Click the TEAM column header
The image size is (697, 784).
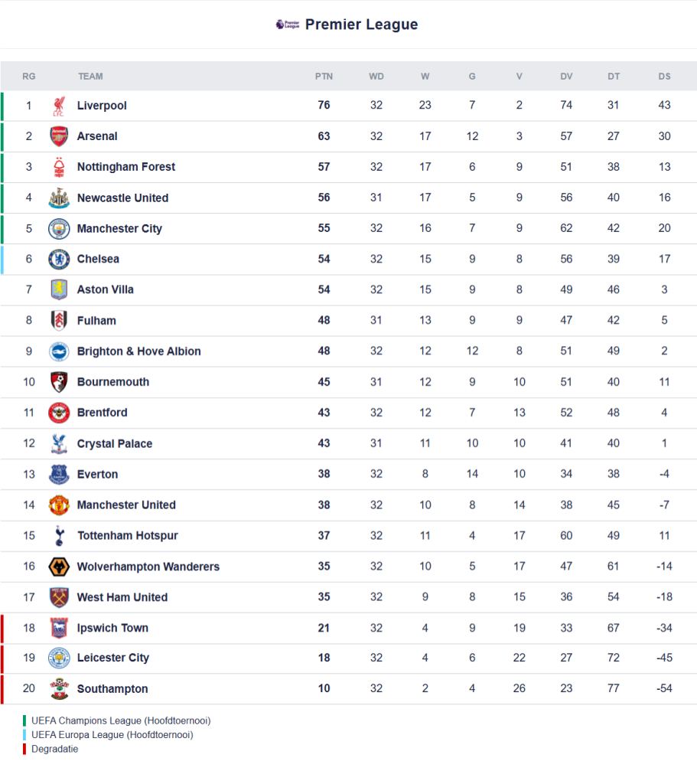point(90,77)
